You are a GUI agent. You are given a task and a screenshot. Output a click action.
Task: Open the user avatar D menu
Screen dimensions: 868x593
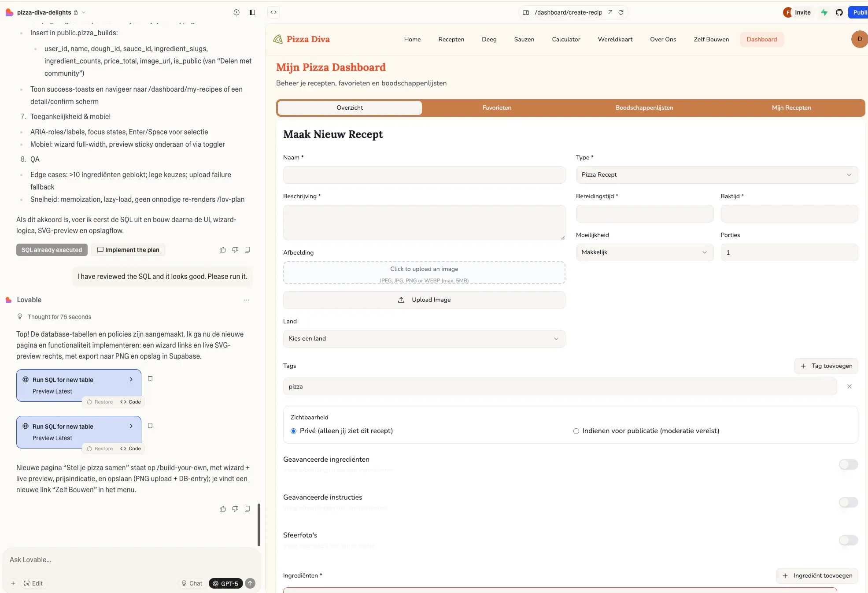[x=860, y=39]
